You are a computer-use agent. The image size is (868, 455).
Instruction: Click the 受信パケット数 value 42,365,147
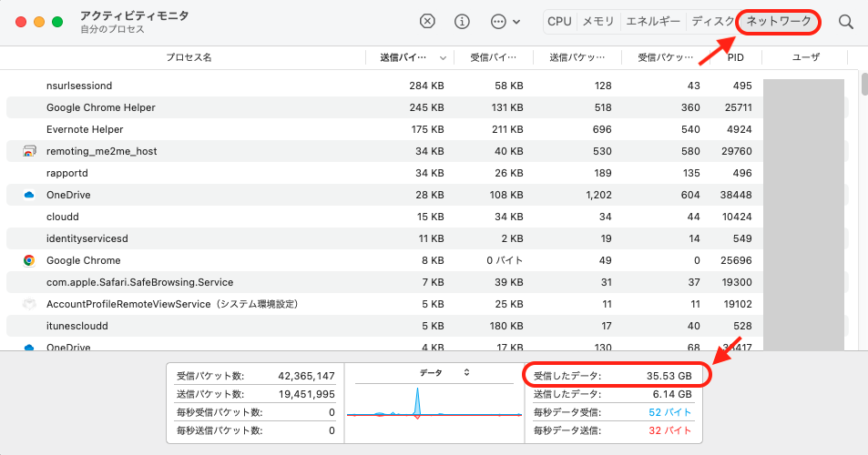pyautogui.click(x=306, y=376)
